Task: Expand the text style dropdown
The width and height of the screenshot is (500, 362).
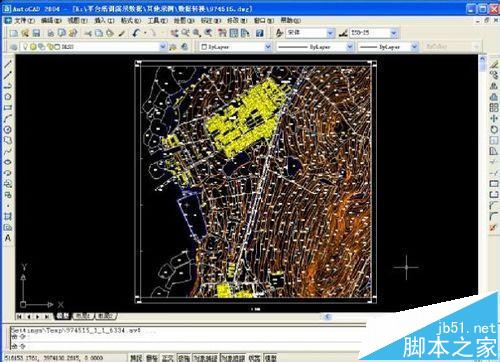Action: 330,33
